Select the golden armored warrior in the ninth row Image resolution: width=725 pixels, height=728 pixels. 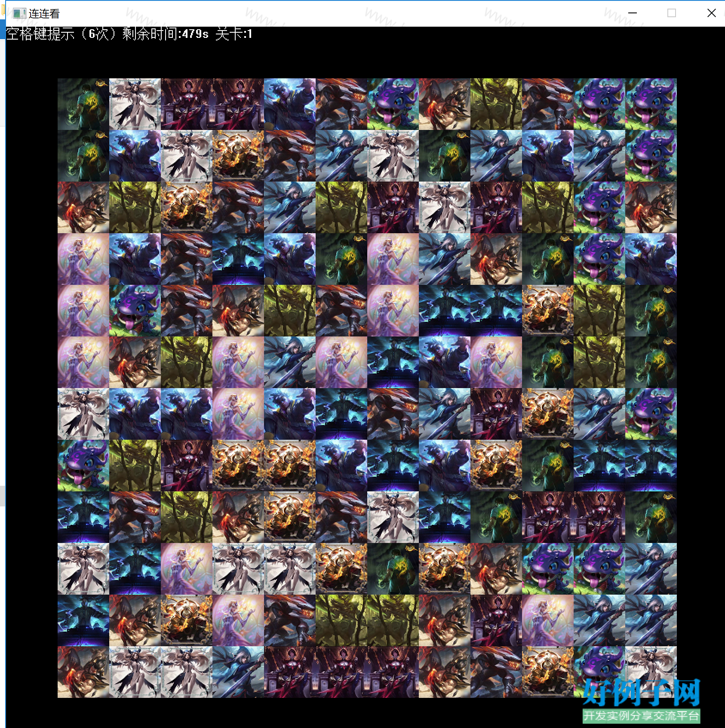(290, 517)
